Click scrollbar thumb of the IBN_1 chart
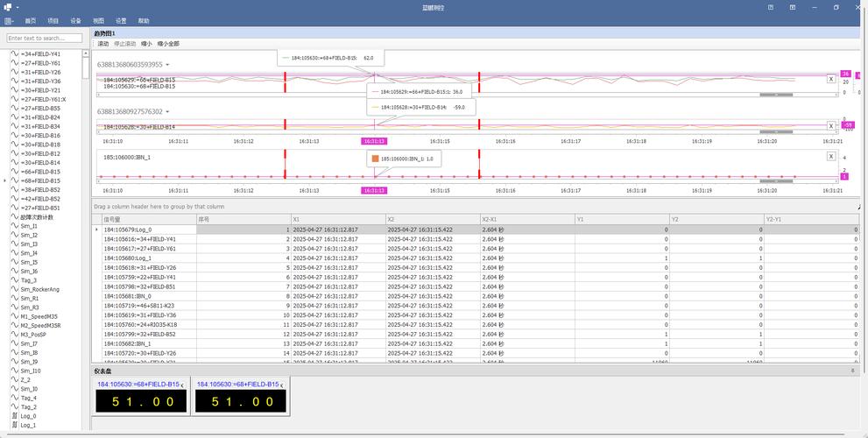The height and width of the screenshot is (438, 868). [x=776, y=181]
